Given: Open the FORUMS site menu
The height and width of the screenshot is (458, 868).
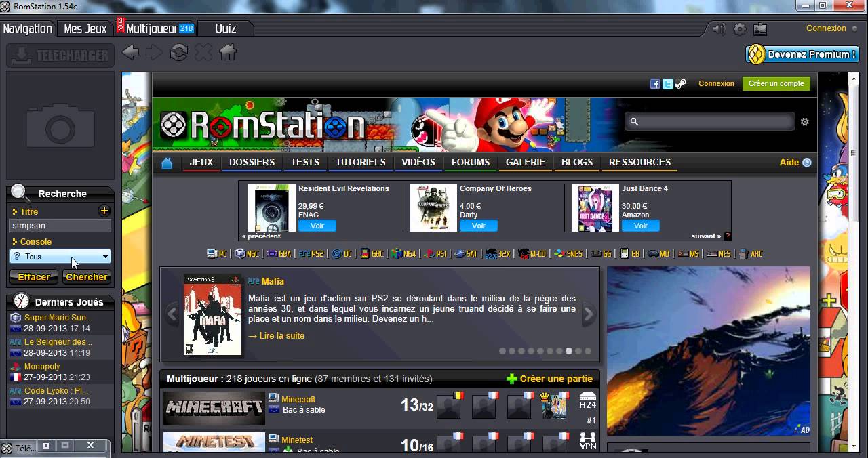Looking at the screenshot, I should pyautogui.click(x=471, y=163).
